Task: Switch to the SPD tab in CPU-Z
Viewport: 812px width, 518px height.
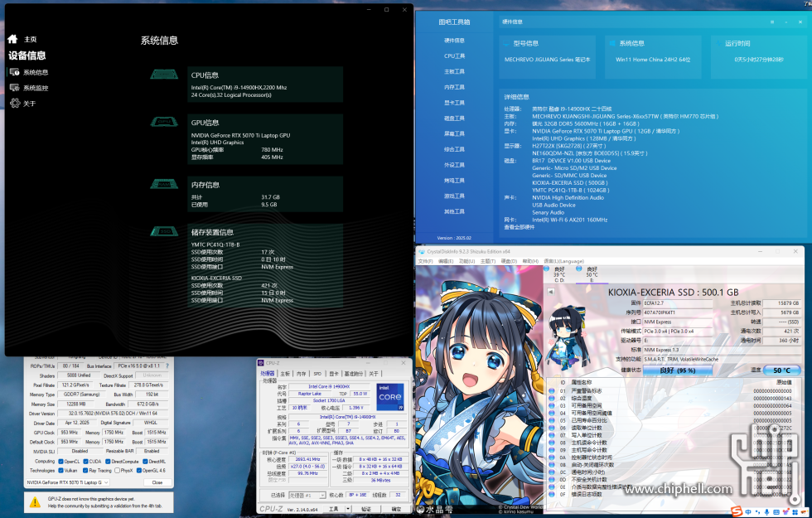Action: point(317,374)
